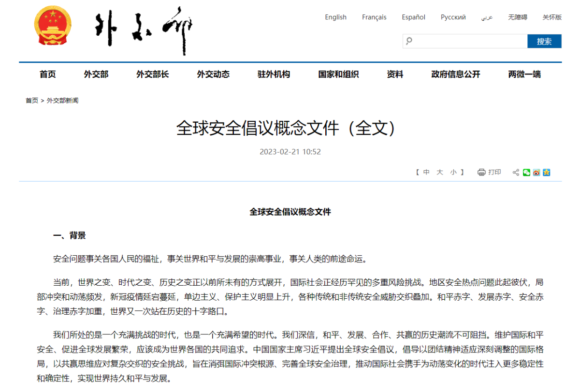Share article via Weibo icon
This screenshot has height=392, width=580.
pos(536,173)
